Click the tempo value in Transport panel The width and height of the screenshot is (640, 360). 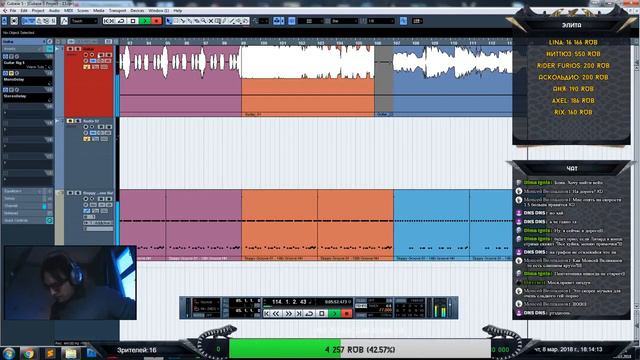pyautogui.click(x=385, y=310)
